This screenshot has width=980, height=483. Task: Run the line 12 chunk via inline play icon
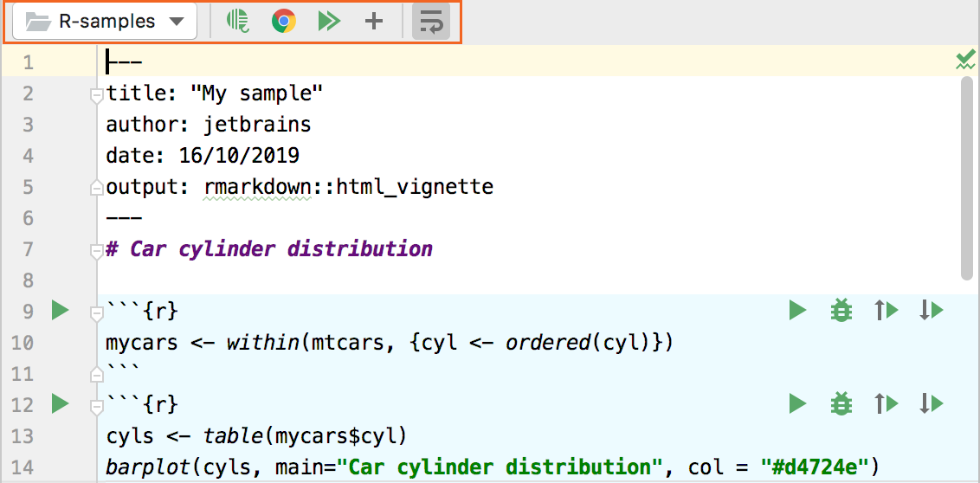[797, 403]
